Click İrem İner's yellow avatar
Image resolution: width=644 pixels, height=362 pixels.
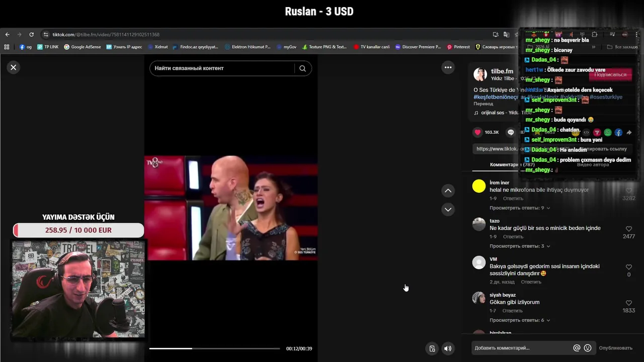tap(479, 186)
